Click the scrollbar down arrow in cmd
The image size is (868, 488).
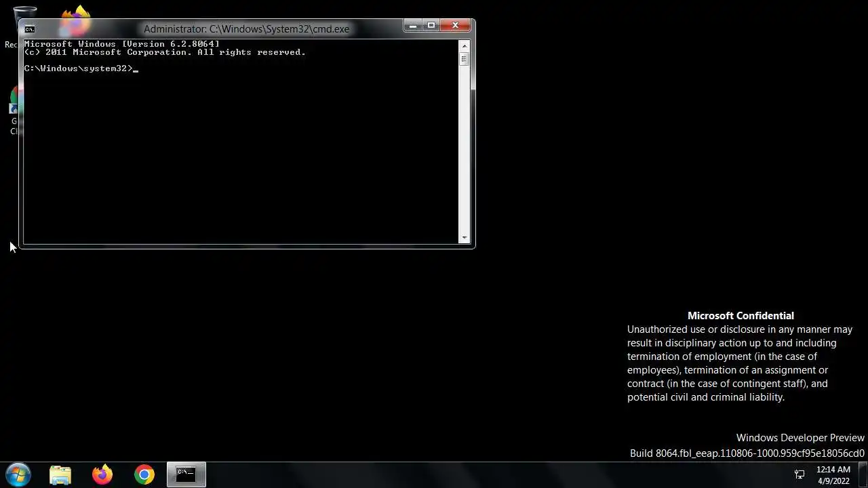point(465,238)
